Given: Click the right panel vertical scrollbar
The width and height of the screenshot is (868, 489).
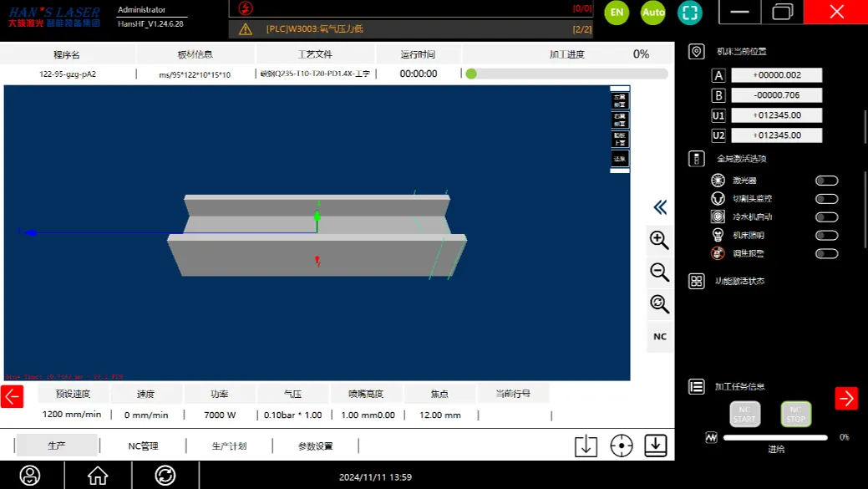Looking at the screenshot, I should (865, 180).
